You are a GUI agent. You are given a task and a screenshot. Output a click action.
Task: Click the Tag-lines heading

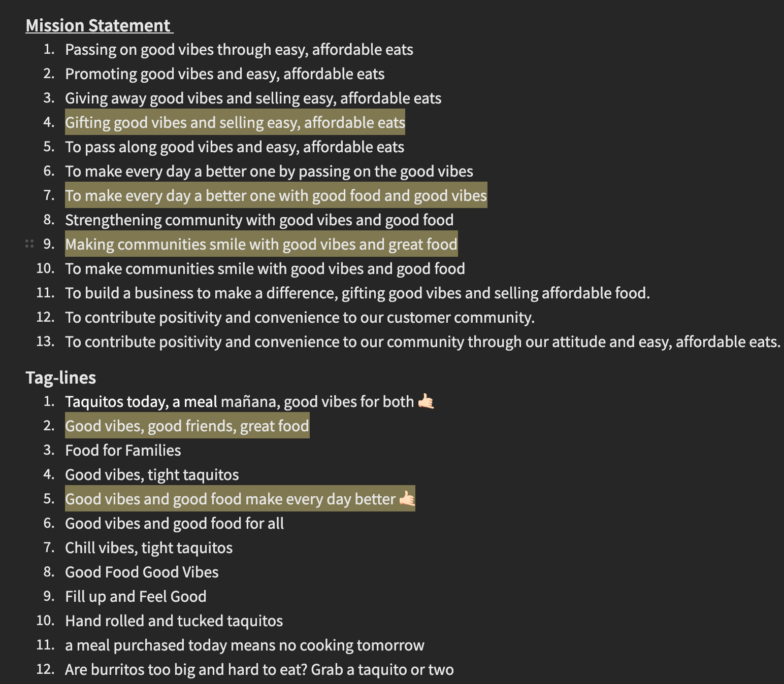(60, 378)
